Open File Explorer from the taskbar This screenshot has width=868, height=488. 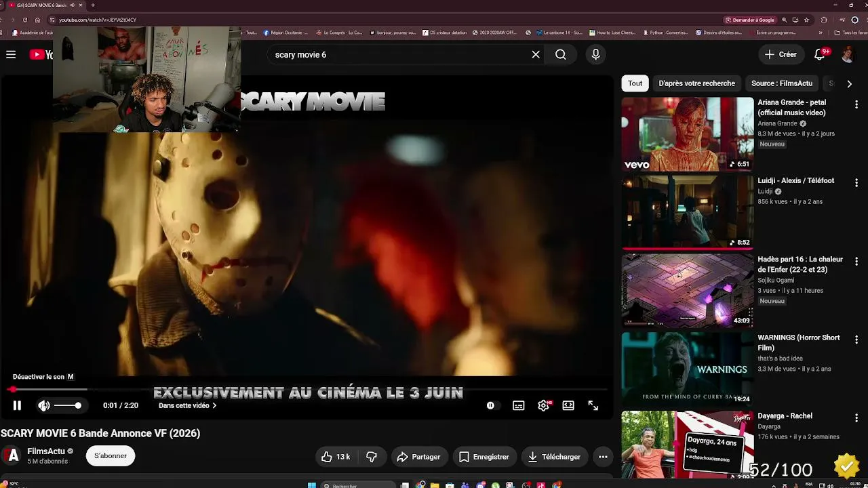point(434,485)
